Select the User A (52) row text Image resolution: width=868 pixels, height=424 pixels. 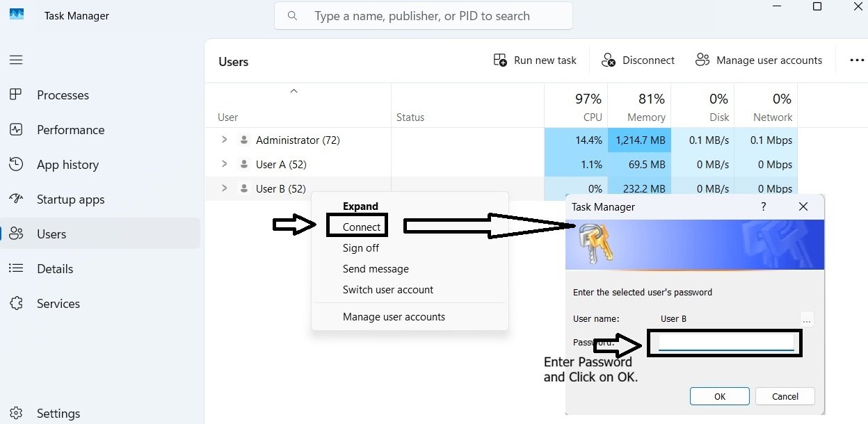point(281,165)
